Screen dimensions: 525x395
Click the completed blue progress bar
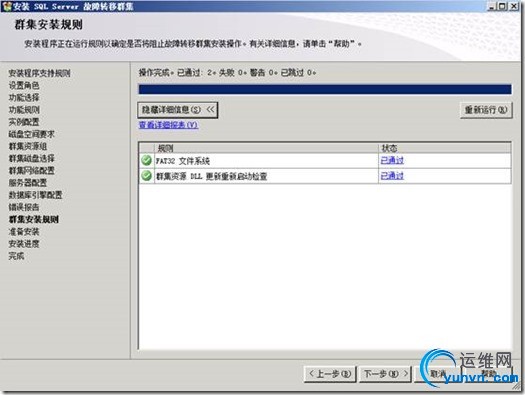click(325, 89)
